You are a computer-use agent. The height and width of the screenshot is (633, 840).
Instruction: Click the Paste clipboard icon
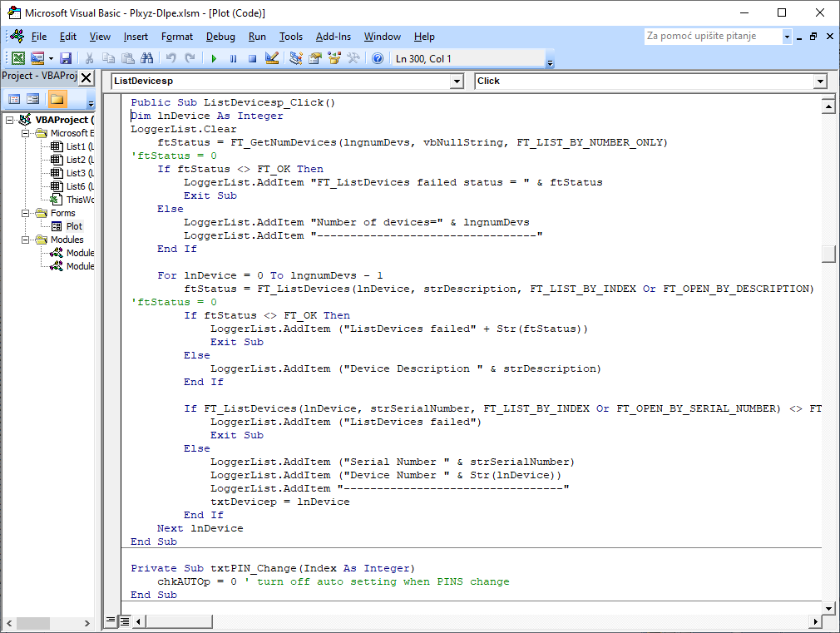pos(128,58)
